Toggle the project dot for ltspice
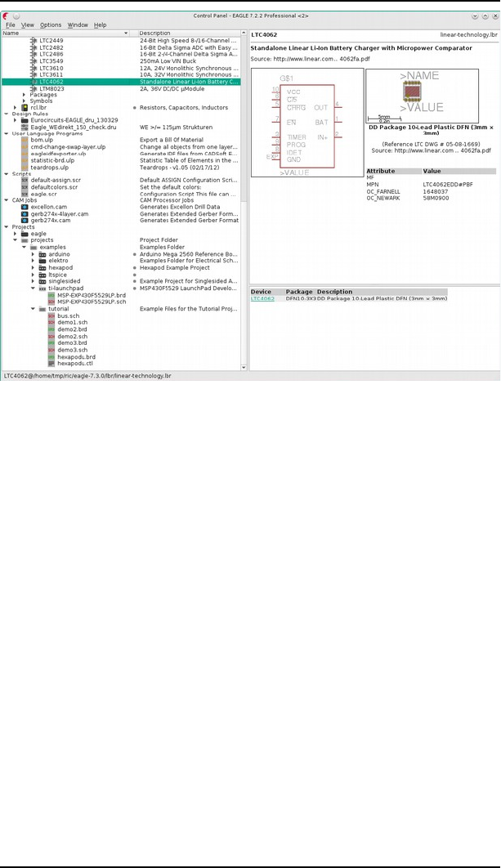This screenshot has height=868, width=501. click(x=135, y=275)
